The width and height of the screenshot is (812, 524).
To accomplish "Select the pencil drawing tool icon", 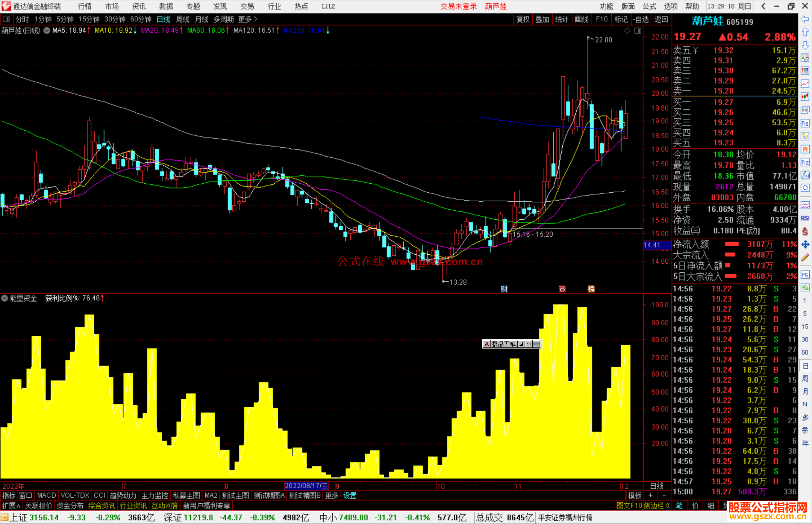I will [805, 257].
